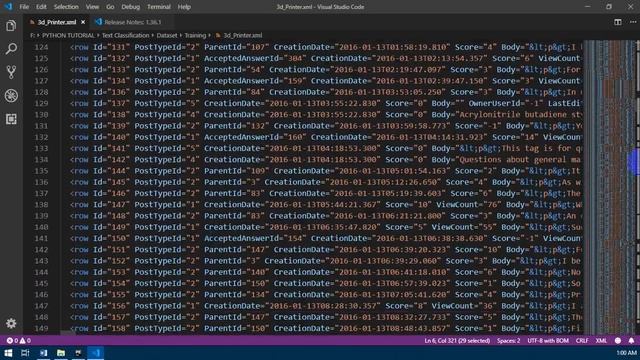Open the Windows Start menu

[x=8, y=353]
